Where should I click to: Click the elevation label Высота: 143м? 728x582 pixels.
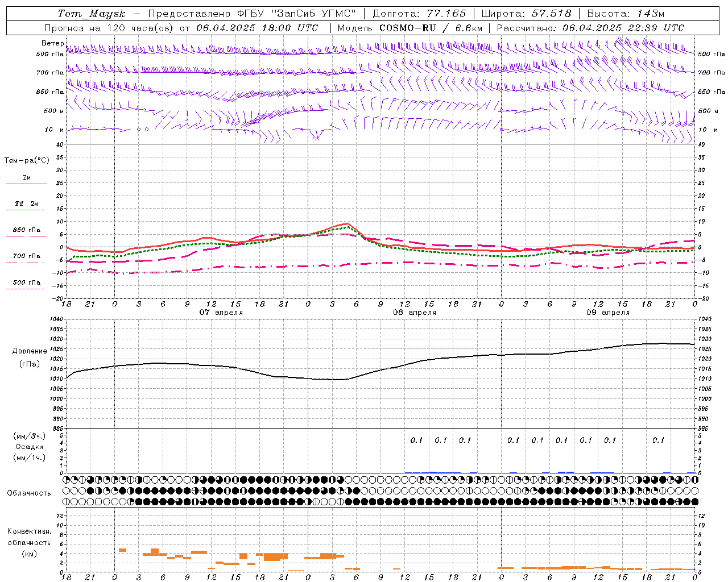[626, 14]
